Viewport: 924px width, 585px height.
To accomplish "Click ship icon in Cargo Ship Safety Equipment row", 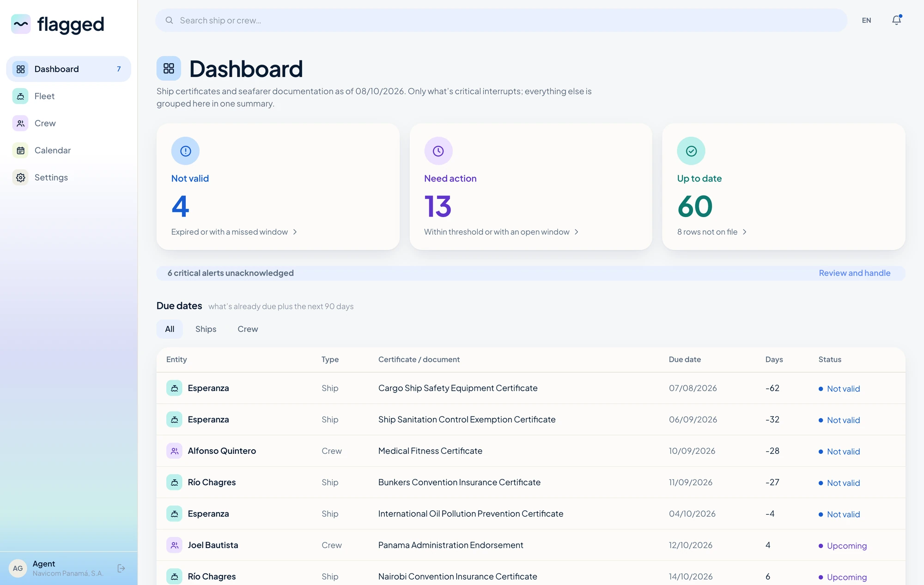I will click(174, 388).
